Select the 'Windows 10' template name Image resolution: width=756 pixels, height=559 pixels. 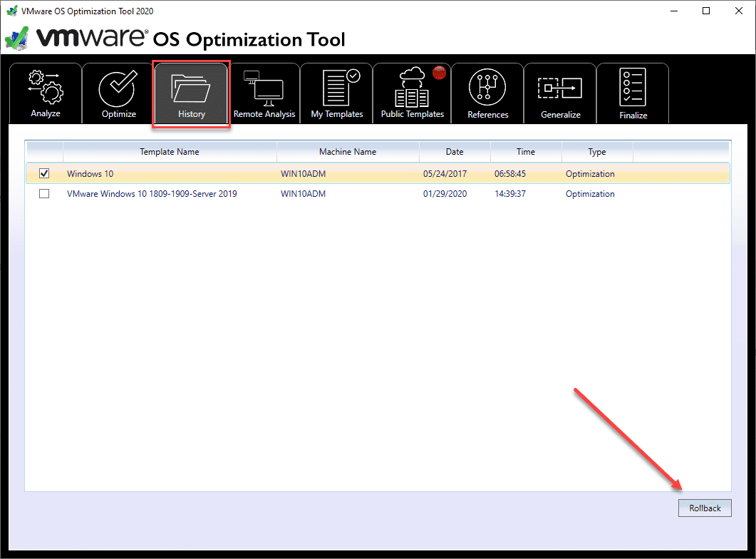(x=90, y=174)
